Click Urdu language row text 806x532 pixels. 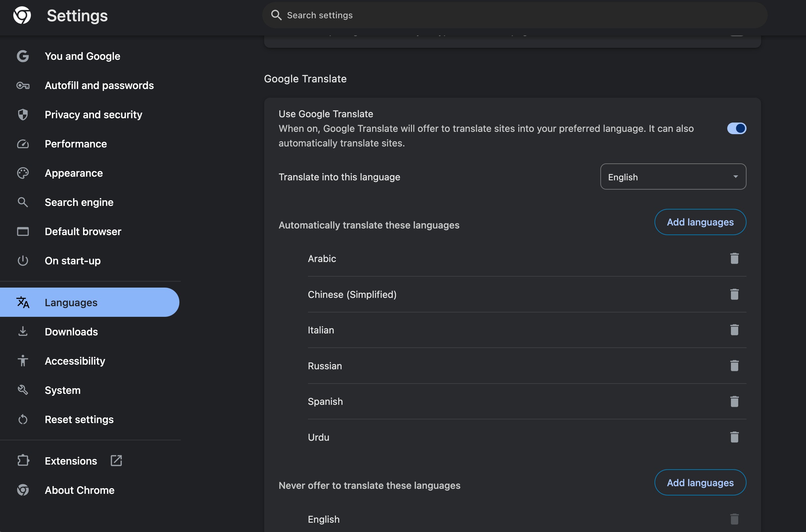[318, 437]
